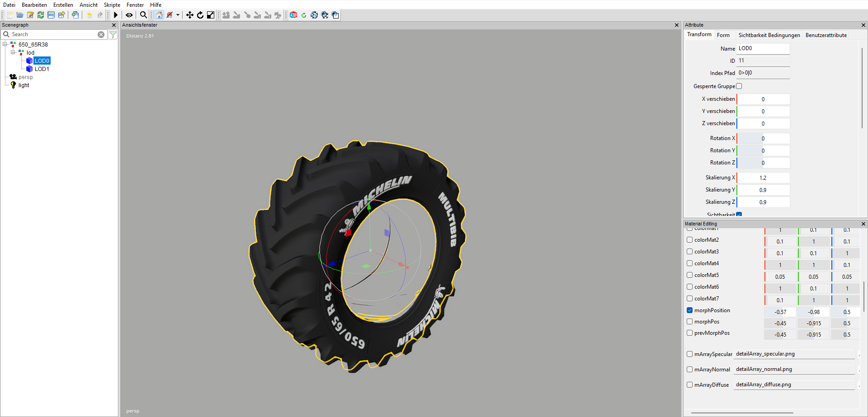
Task: Enable the Gesperrte Gruppe checkbox
Action: coord(739,86)
